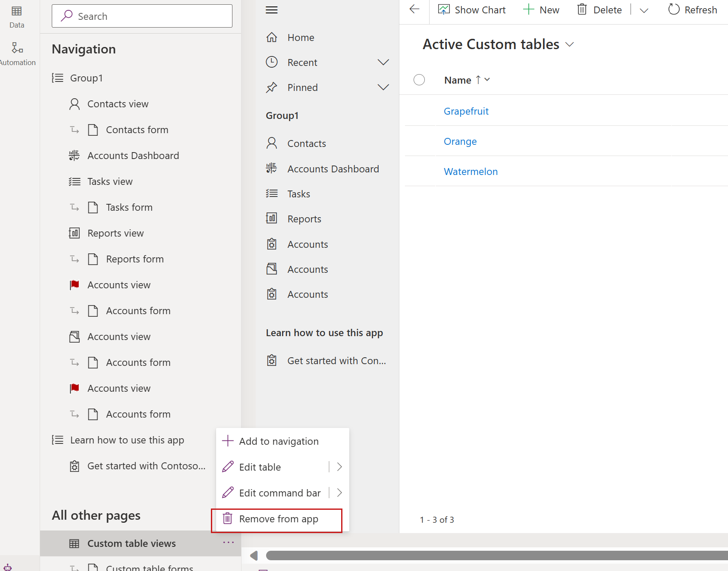Screen dimensions: 728x571
Task: Expand the Pinned section chevron
Action: 383,87
